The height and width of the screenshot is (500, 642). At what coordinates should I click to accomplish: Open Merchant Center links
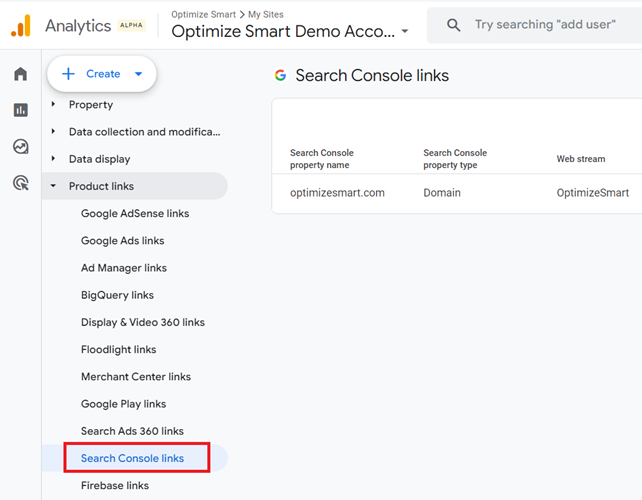[136, 377]
